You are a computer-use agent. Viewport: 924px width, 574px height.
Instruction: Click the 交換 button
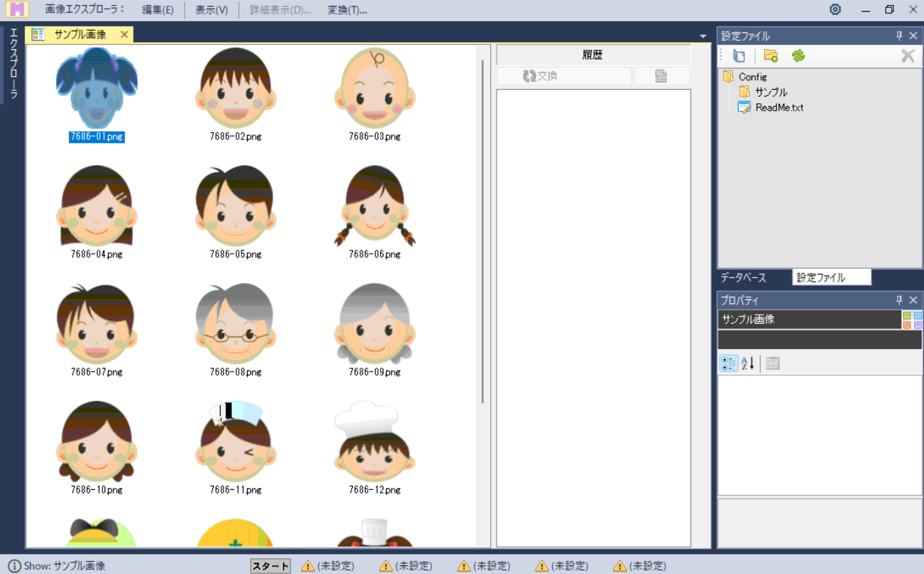tap(564, 76)
